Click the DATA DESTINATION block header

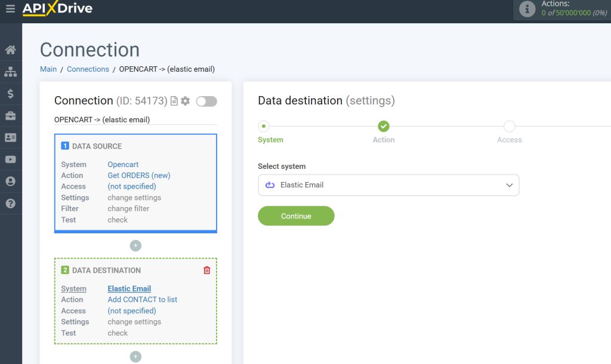pos(101,270)
